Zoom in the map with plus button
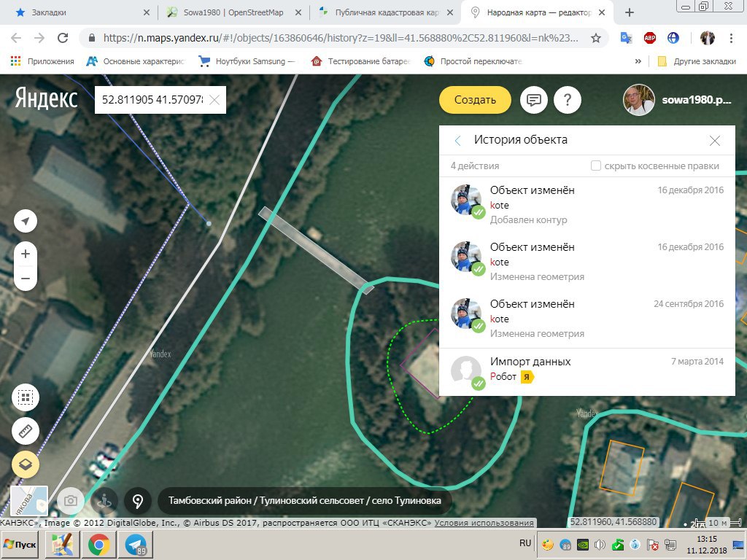 coord(26,254)
